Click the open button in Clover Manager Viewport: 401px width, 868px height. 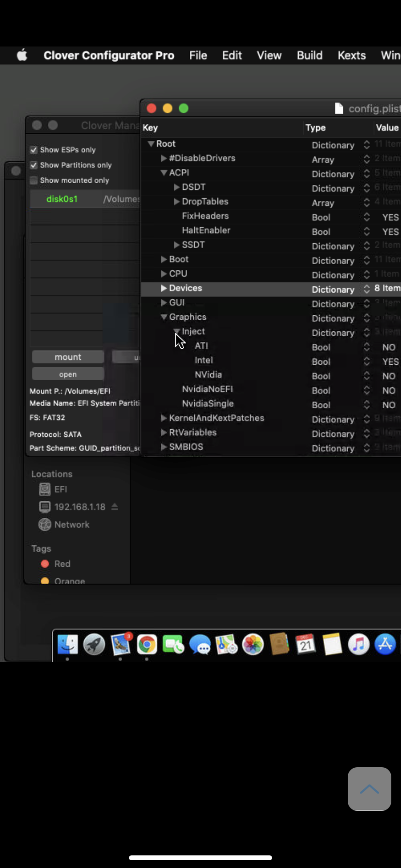tap(68, 374)
